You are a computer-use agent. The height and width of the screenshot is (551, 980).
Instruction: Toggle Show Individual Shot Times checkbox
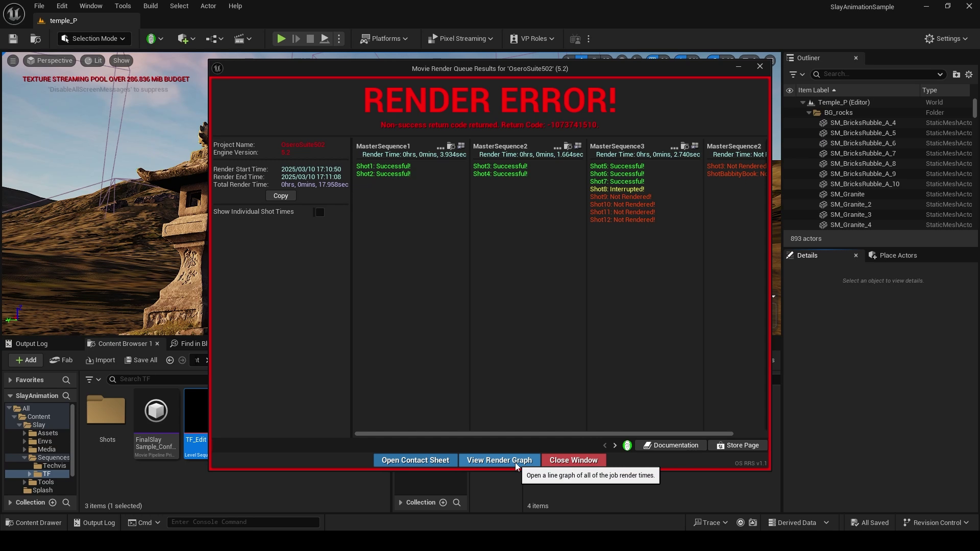tap(320, 212)
